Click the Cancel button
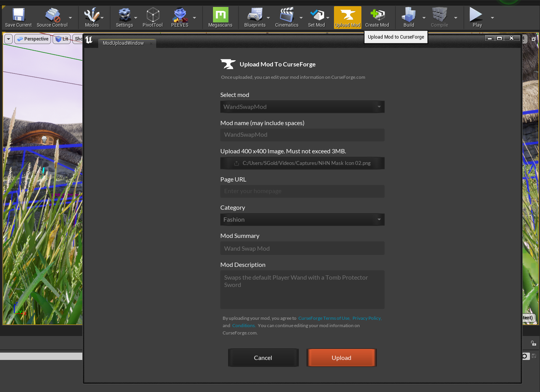 (263, 358)
